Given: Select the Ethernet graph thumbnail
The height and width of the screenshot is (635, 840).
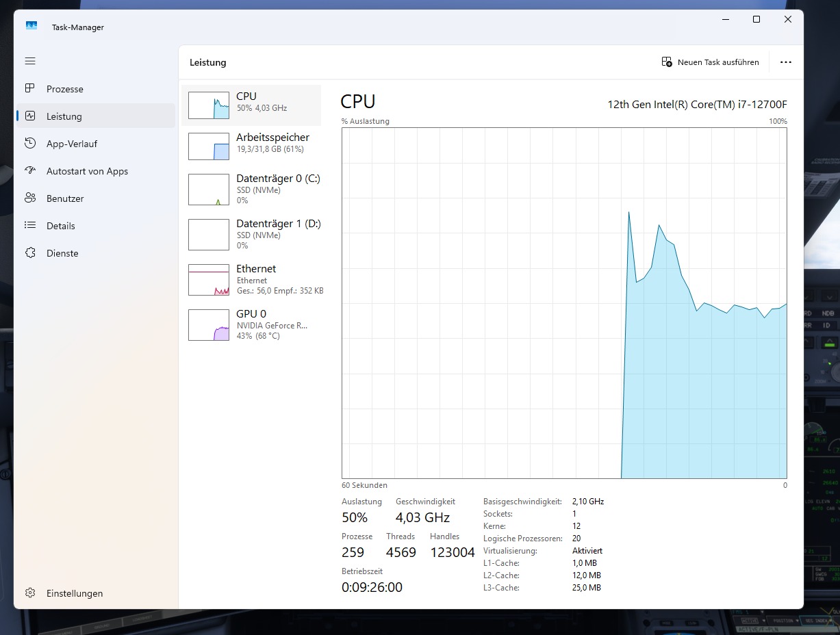Looking at the screenshot, I should pos(209,280).
